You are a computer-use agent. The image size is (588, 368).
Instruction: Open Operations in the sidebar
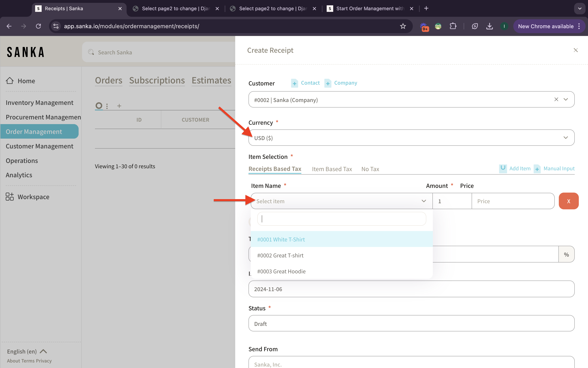click(22, 161)
